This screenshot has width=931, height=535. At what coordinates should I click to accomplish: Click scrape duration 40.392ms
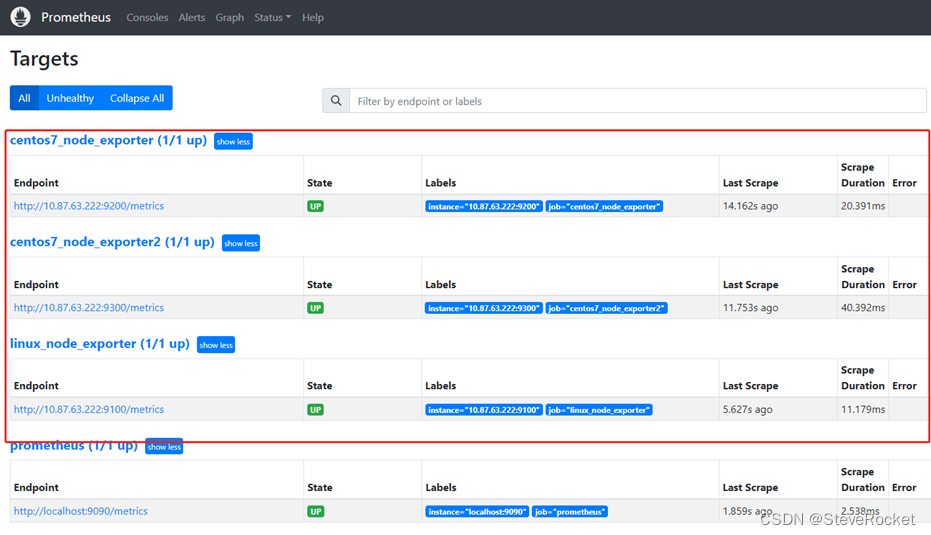(x=863, y=308)
